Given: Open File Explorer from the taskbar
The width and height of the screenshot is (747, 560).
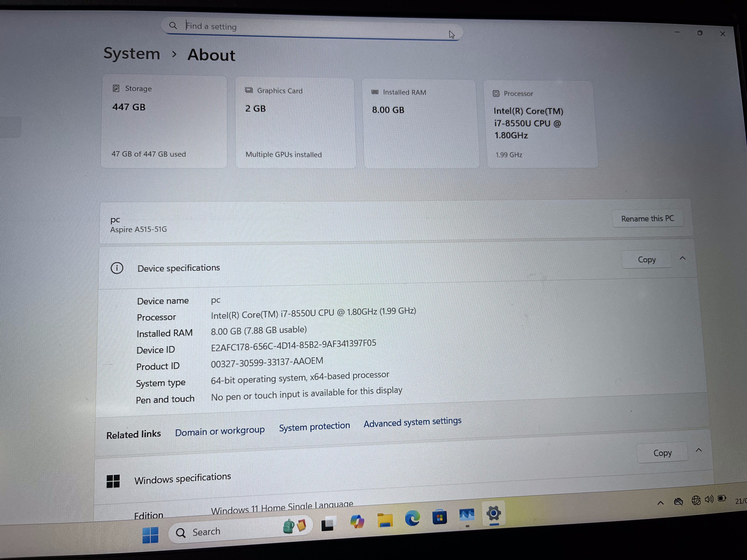Looking at the screenshot, I should tap(385, 520).
